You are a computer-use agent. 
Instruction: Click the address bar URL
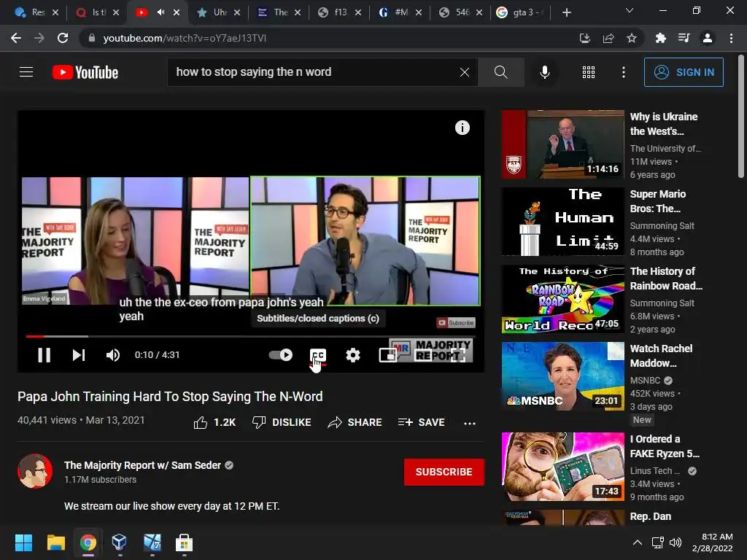click(x=185, y=38)
